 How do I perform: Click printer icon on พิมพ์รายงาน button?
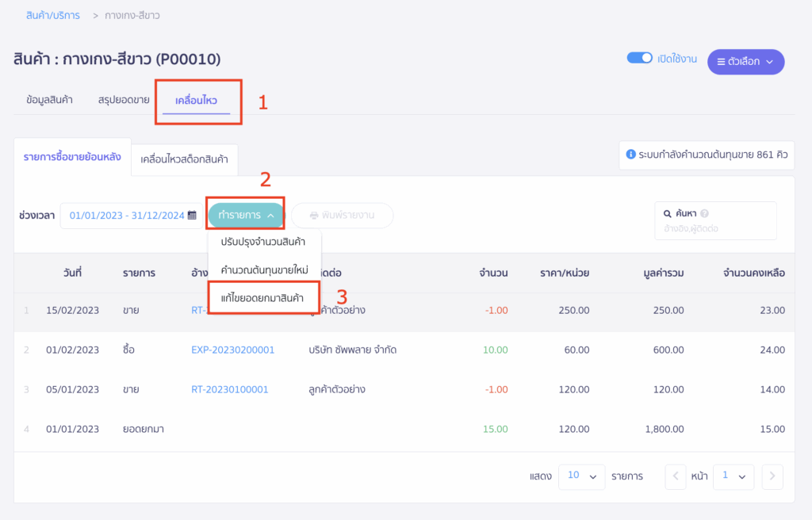click(314, 216)
